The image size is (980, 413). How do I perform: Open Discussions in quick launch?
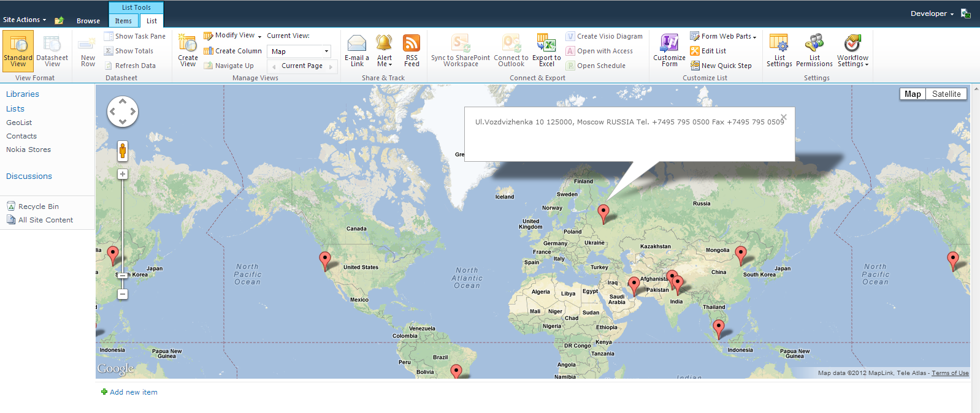coord(29,176)
